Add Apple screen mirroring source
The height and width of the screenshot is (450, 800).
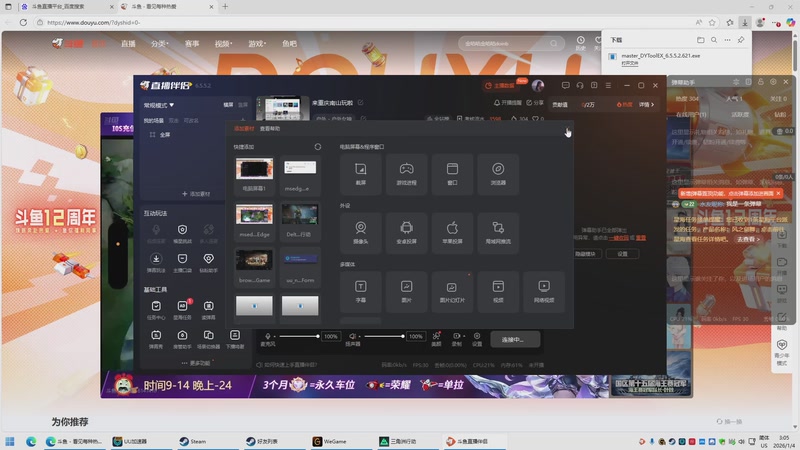click(x=452, y=233)
